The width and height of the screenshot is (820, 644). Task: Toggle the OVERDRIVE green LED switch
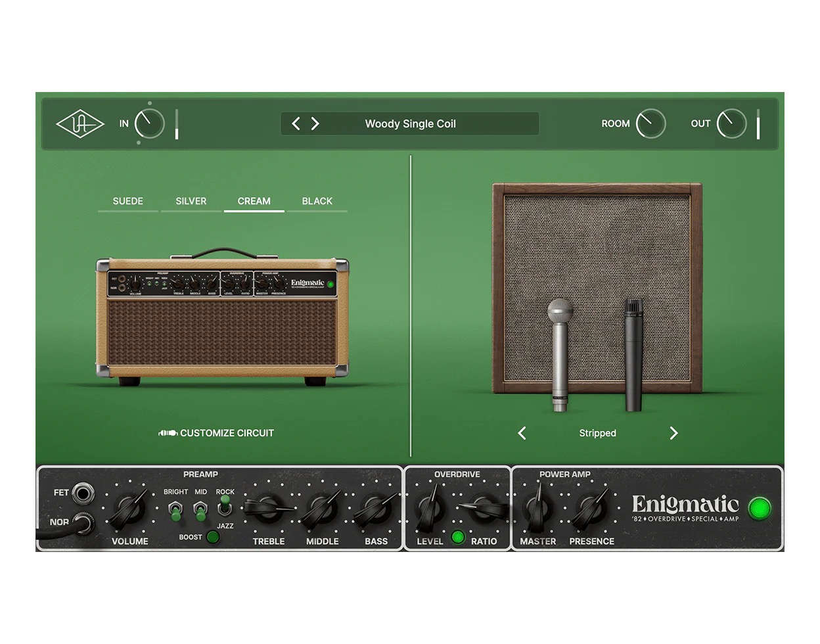458,538
